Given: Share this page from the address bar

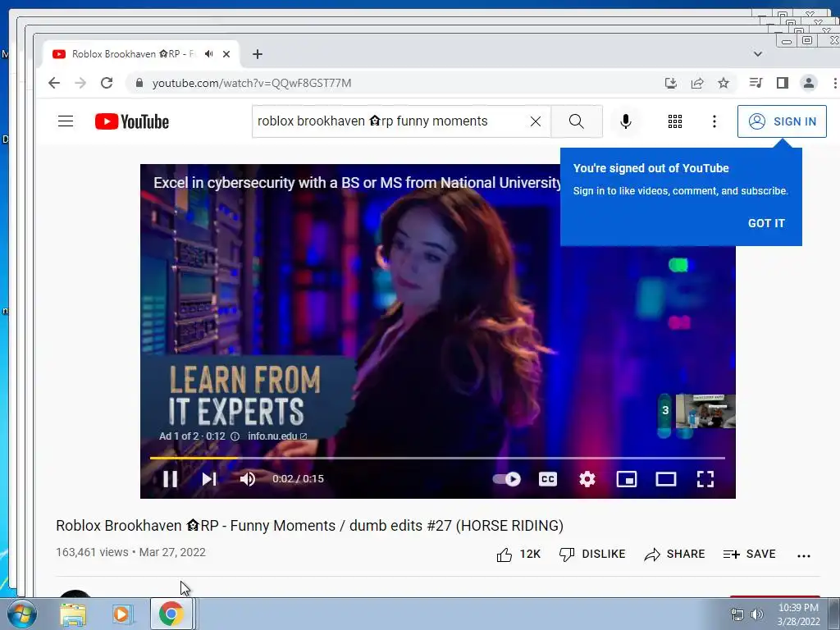Looking at the screenshot, I should tap(697, 83).
